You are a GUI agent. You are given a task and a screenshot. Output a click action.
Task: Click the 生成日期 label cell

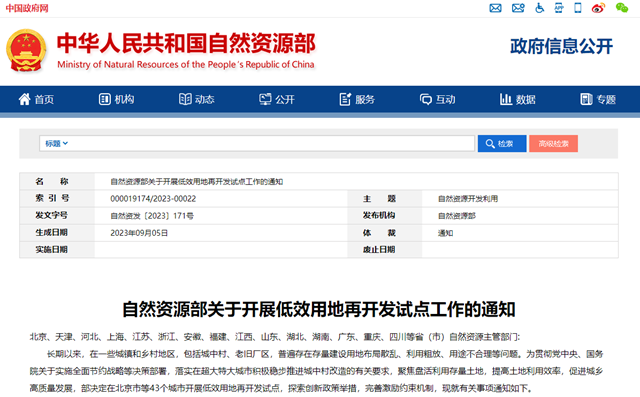click(57, 233)
